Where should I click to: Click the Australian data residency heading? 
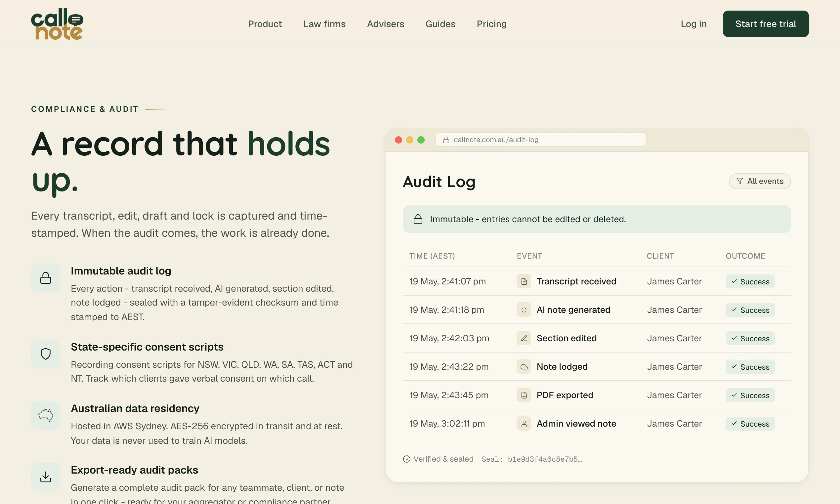pyautogui.click(x=135, y=408)
